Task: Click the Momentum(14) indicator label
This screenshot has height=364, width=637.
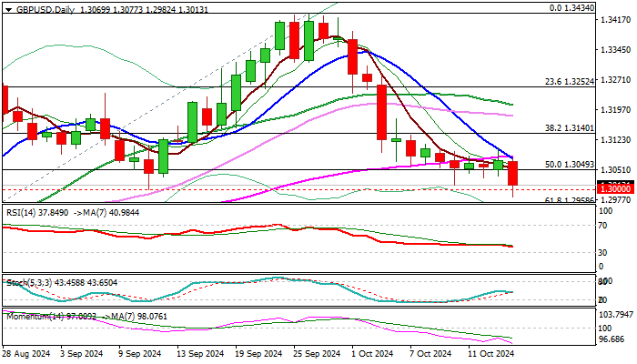Action: tap(34, 317)
